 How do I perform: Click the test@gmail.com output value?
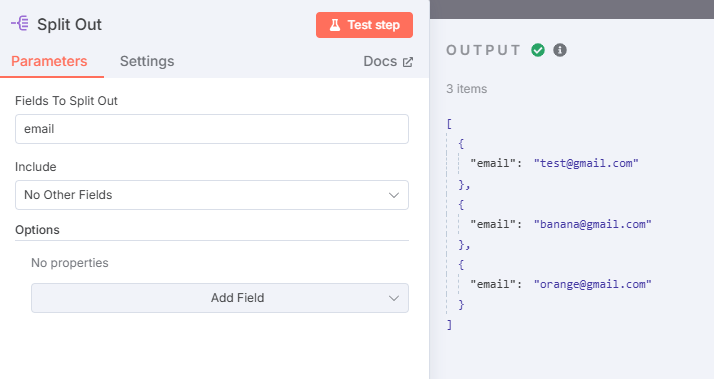pos(586,164)
